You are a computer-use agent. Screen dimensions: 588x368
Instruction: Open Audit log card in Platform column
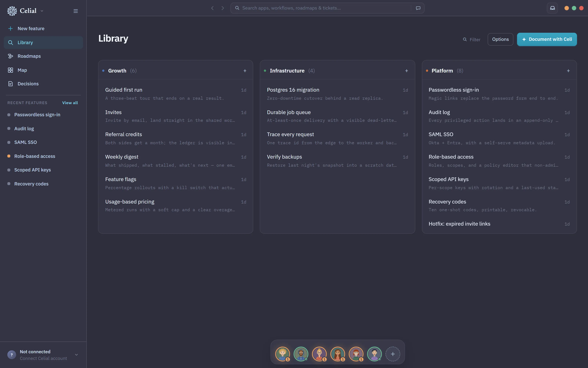(x=499, y=116)
